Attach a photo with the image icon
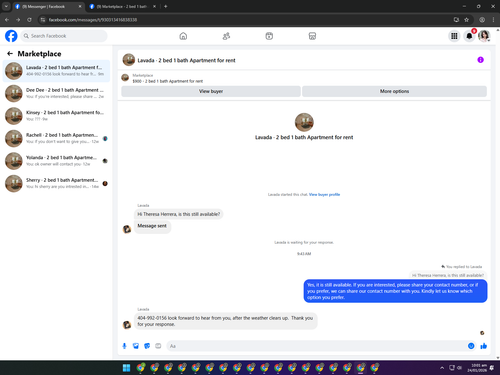500x375 pixels. [x=136, y=346]
